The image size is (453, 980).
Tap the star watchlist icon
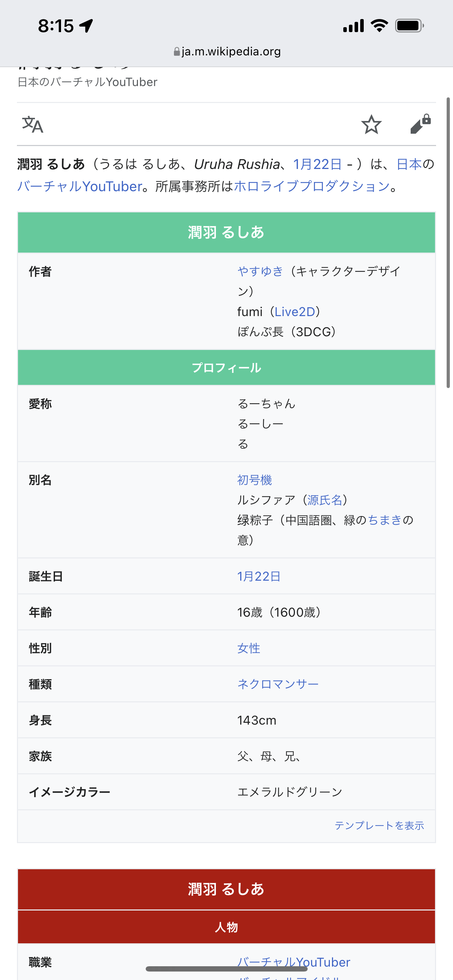371,125
